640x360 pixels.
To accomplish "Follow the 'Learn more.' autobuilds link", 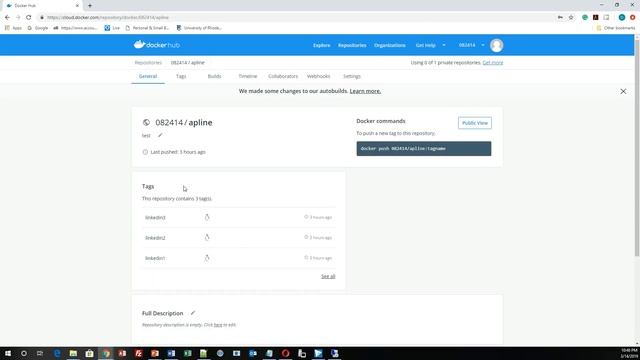I will click(x=365, y=91).
